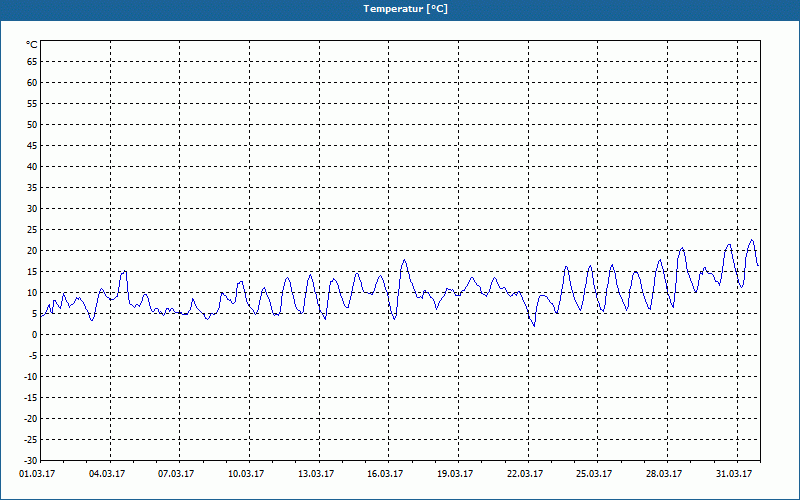Viewport: 800px width, 500px height.
Task: Click the 31.03.17 date label
Action: 734,474
